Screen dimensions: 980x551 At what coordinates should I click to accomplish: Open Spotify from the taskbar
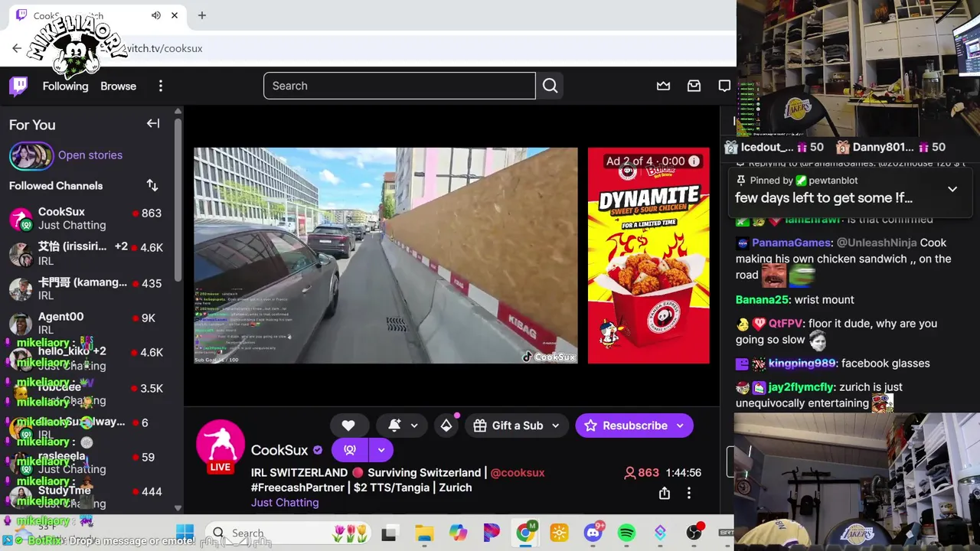(626, 533)
